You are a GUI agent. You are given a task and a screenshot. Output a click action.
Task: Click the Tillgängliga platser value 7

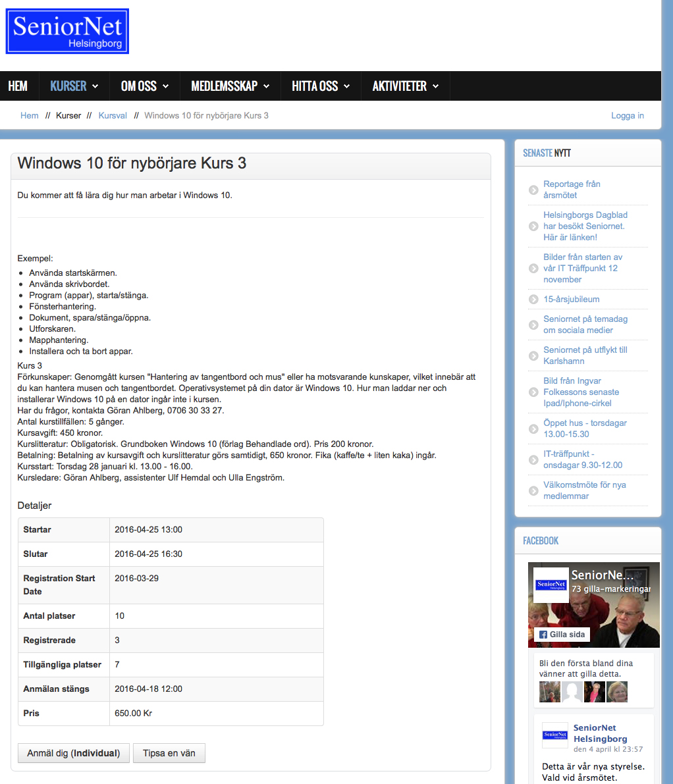coord(117,664)
